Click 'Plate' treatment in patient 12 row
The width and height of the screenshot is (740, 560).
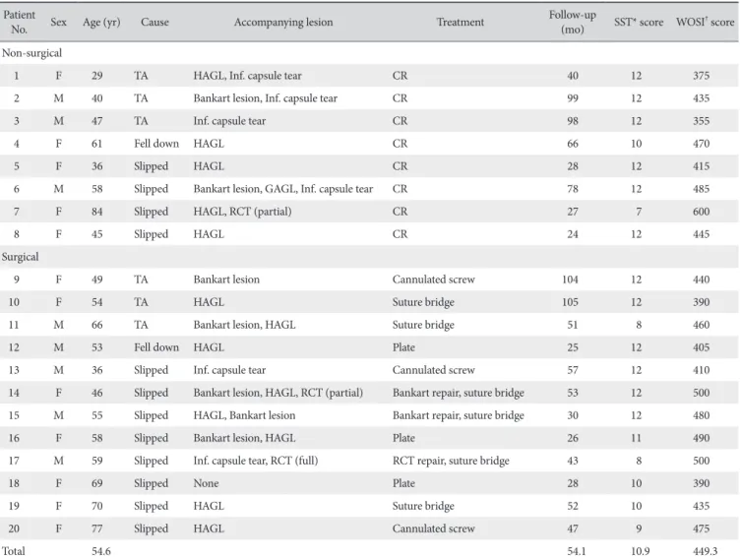pyautogui.click(x=403, y=347)
